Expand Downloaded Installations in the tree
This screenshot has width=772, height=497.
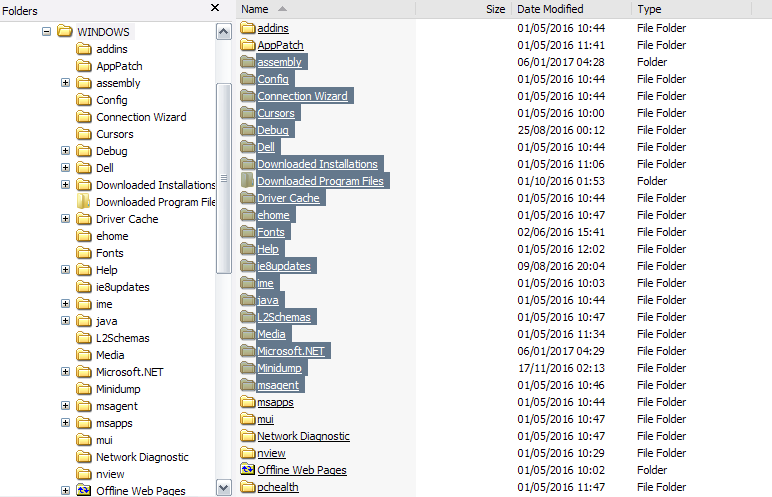tap(65, 184)
